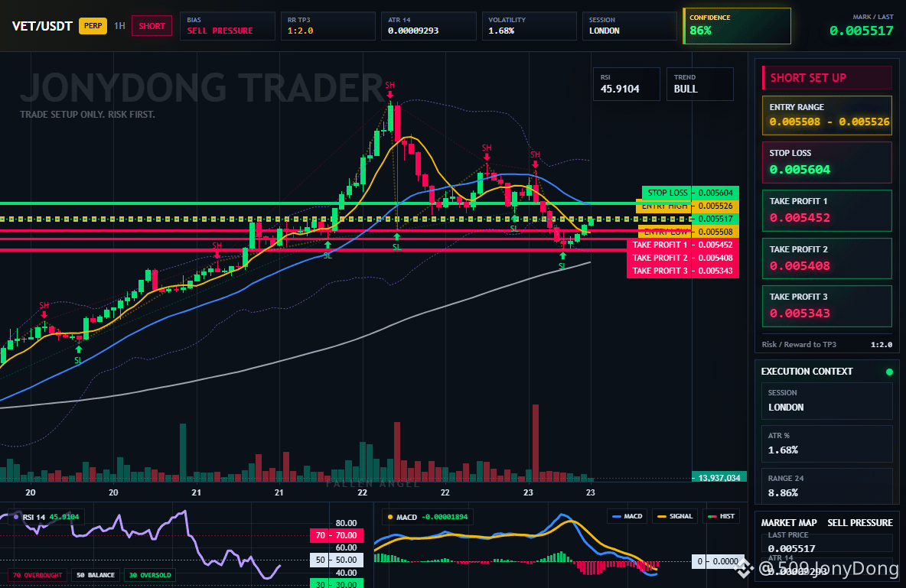Screen dimensions: 906x588
Task: Click the TAKE PROFIT 1 chart price tag
Action: pyautogui.click(x=683, y=245)
